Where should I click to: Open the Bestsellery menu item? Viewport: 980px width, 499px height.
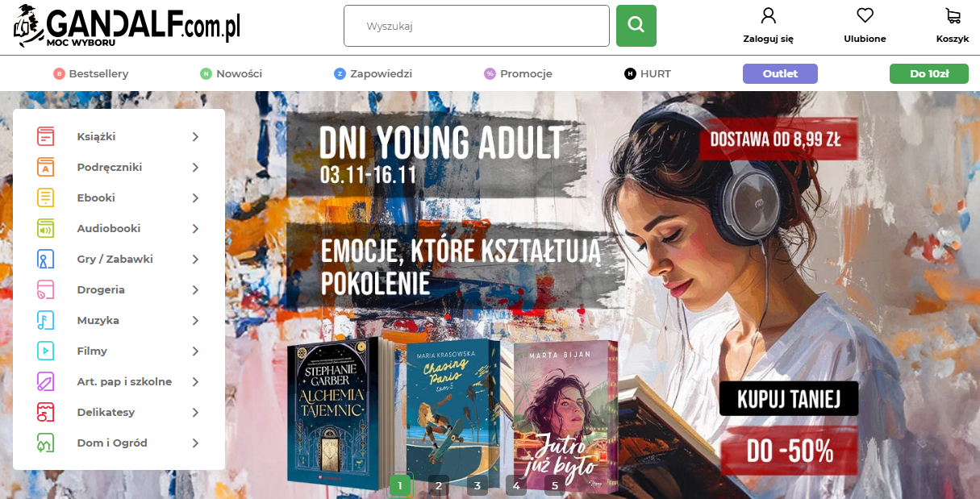[91, 74]
